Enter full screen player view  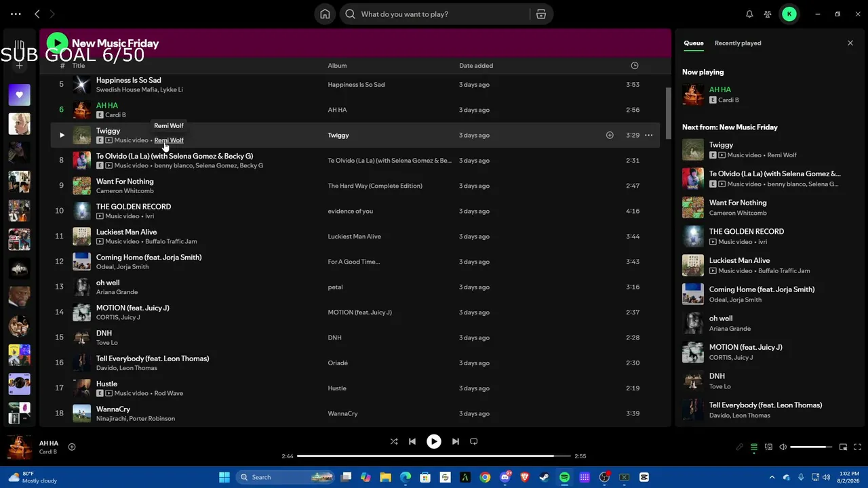point(857,447)
